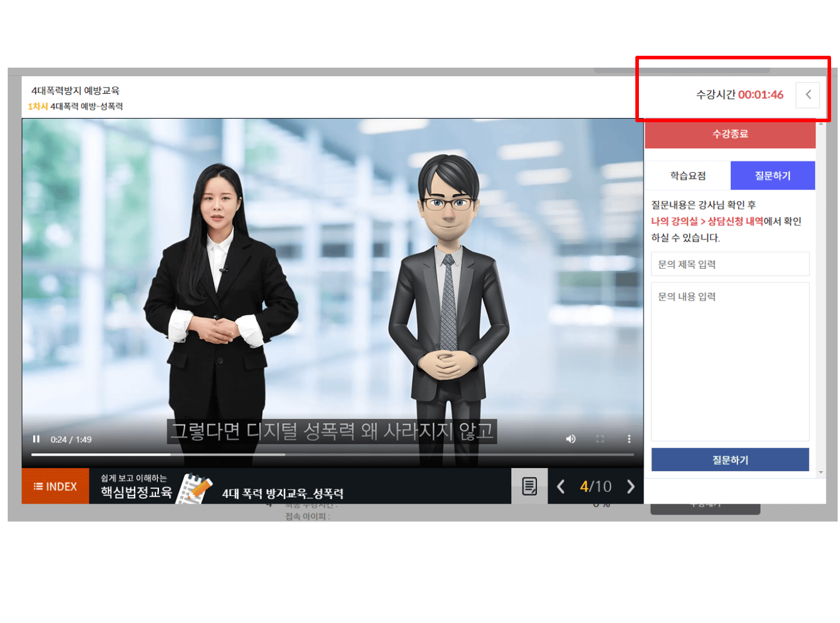Viewport: 840px width, 623px height.
Task: Click the volume speaker icon
Action: click(571, 439)
